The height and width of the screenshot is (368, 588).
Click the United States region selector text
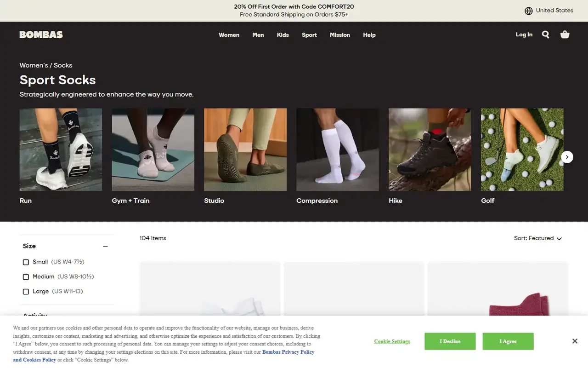coord(554,11)
